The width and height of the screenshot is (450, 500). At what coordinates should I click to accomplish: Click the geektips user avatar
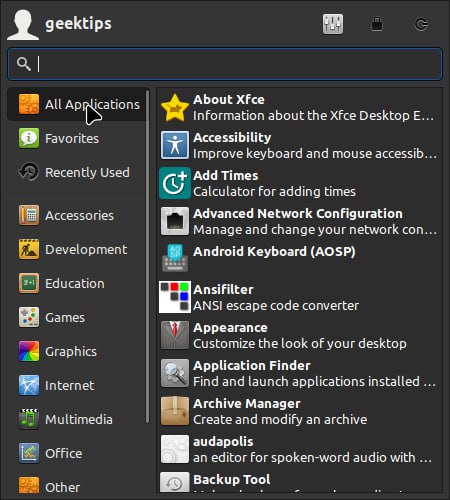pos(23,25)
